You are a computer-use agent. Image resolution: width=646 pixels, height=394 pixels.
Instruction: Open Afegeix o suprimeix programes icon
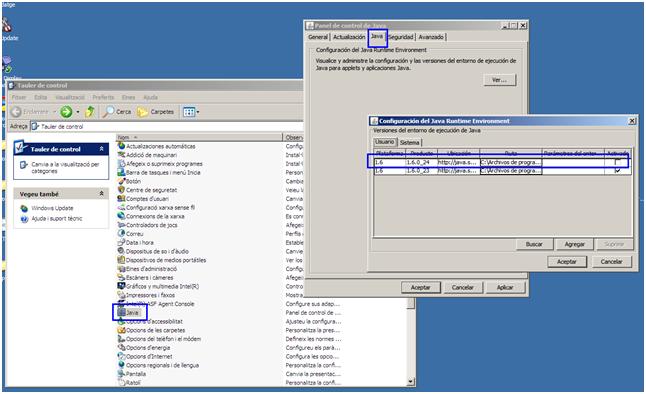point(121,164)
